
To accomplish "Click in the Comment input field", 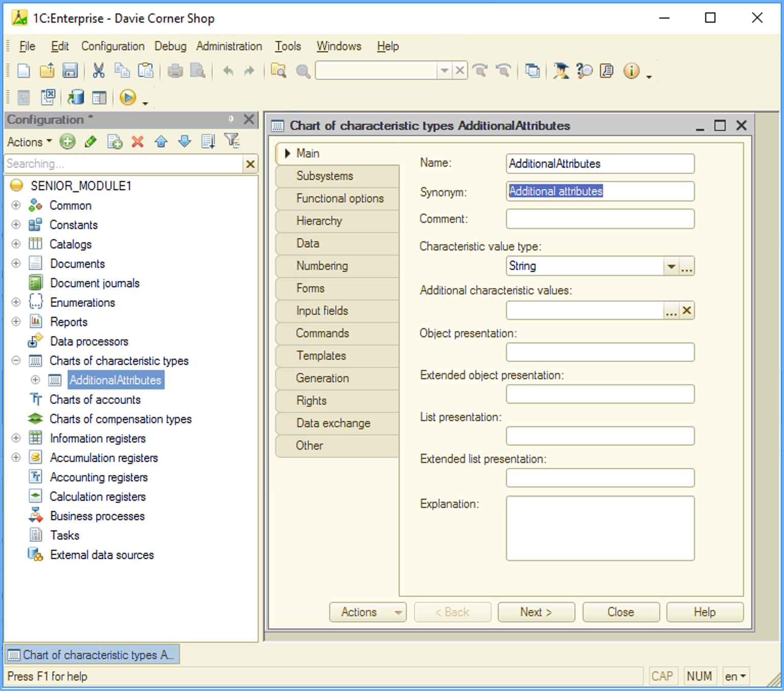I will click(599, 219).
